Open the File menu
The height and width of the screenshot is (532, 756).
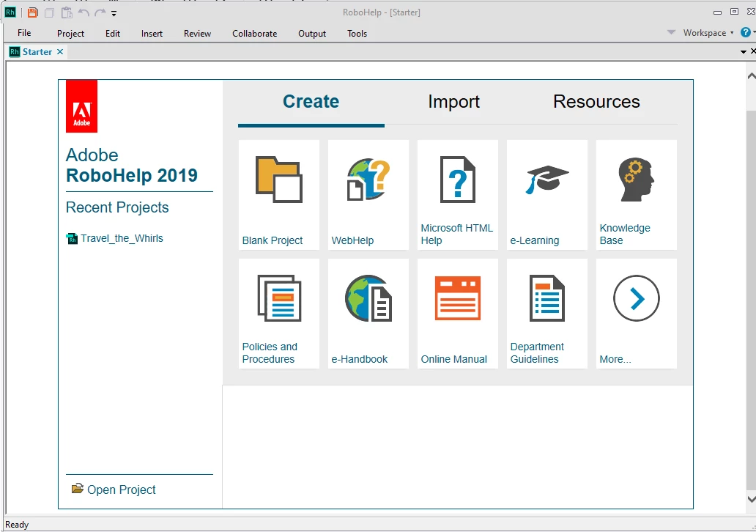[24, 33]
